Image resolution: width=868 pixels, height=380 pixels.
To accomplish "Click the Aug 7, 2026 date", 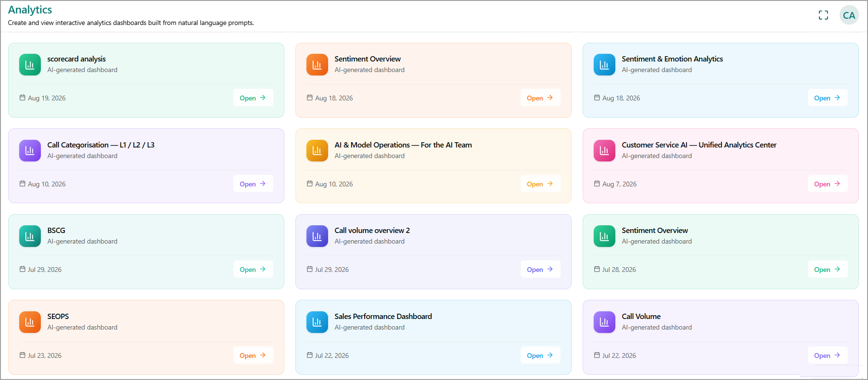I will [620, 184].
